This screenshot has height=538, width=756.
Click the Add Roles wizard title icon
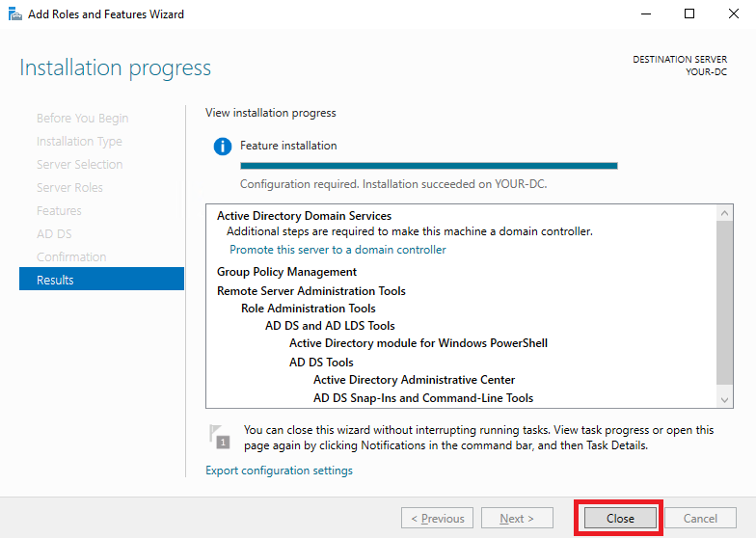click(15, 14)
